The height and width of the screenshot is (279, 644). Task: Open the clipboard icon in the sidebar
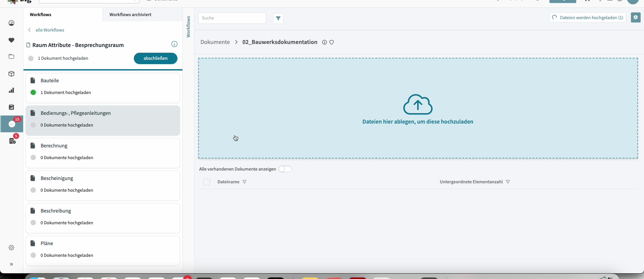[11, 107]
